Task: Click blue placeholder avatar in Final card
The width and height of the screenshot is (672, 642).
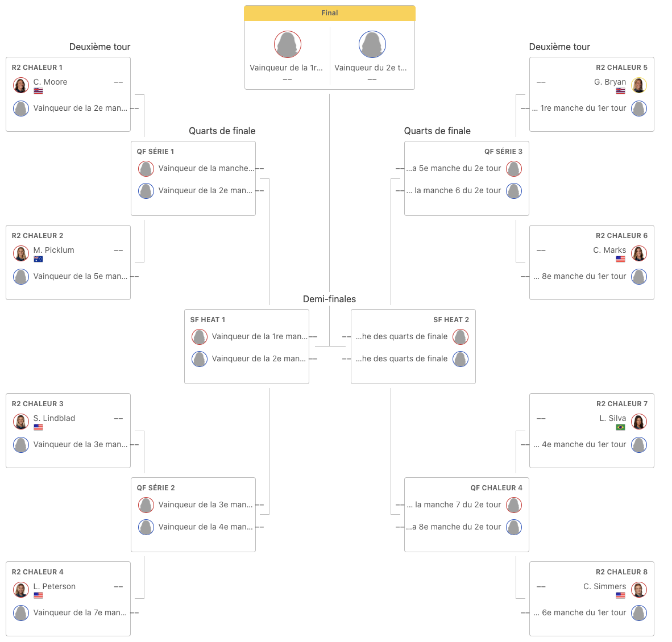Action: [x=372, y=44]
